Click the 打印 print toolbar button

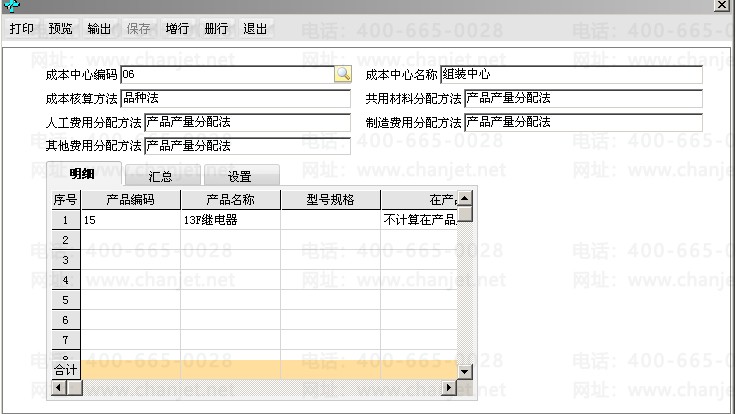click(22, 29)
